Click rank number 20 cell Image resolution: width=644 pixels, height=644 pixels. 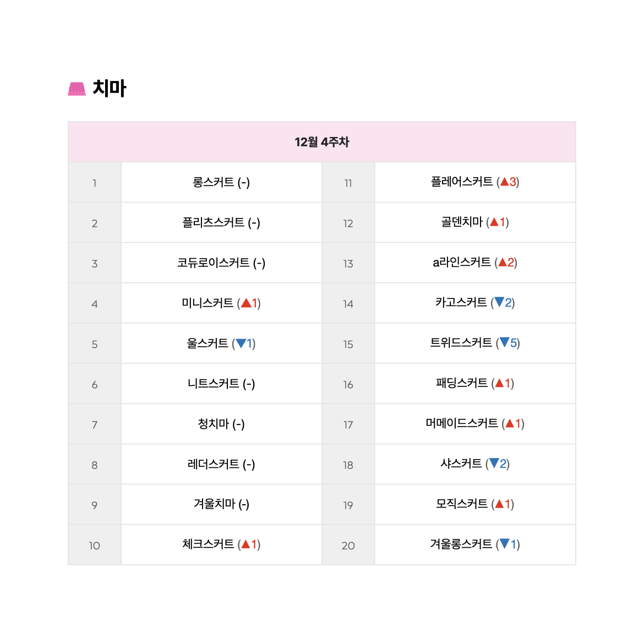(348, 545)
